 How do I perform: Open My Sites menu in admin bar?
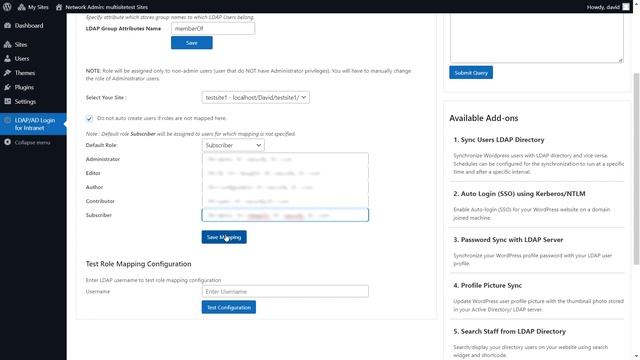point(33,7)
